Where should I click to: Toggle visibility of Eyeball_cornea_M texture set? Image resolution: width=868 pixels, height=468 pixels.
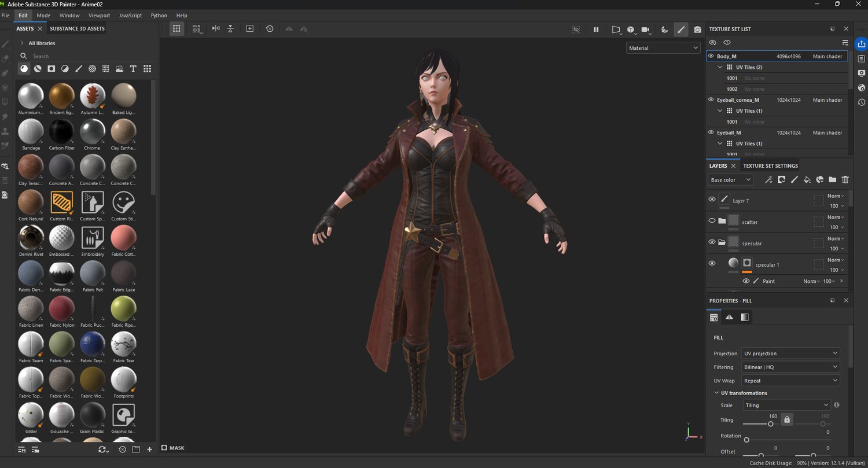point(711,100)
